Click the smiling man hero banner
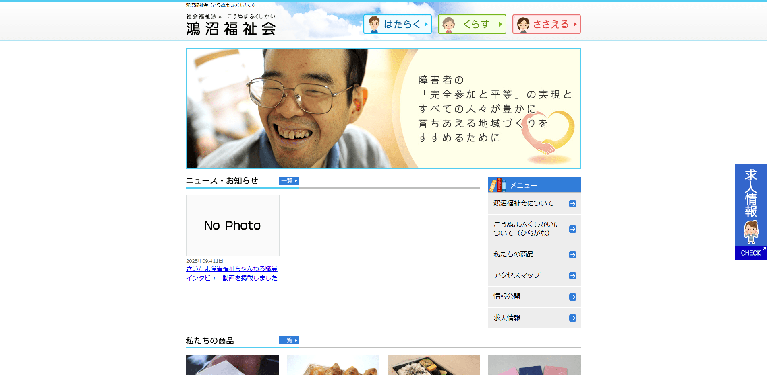The height and width of the screenshot is (375, 767). pos(383,109)
